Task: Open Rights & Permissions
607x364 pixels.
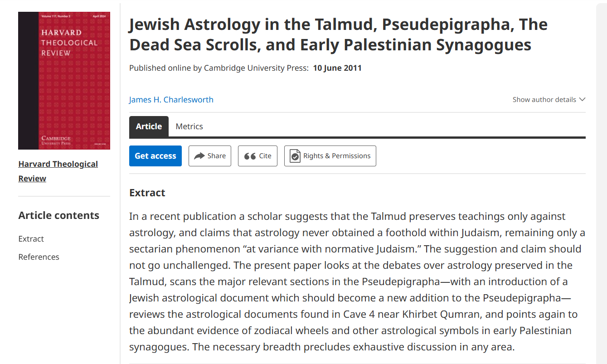Action: click(x=330, y=156)
